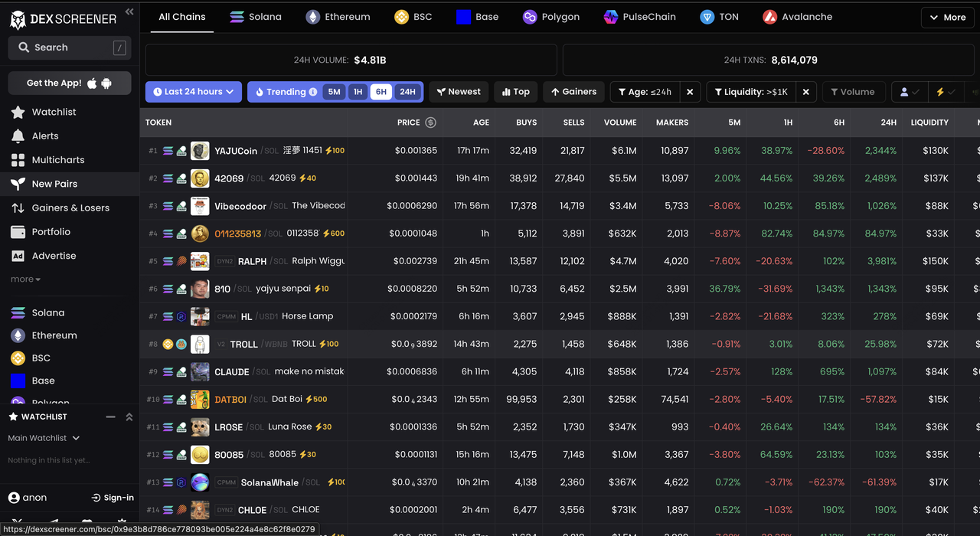Click the dollar icon beside PRICE header

(x=430, y=123)
